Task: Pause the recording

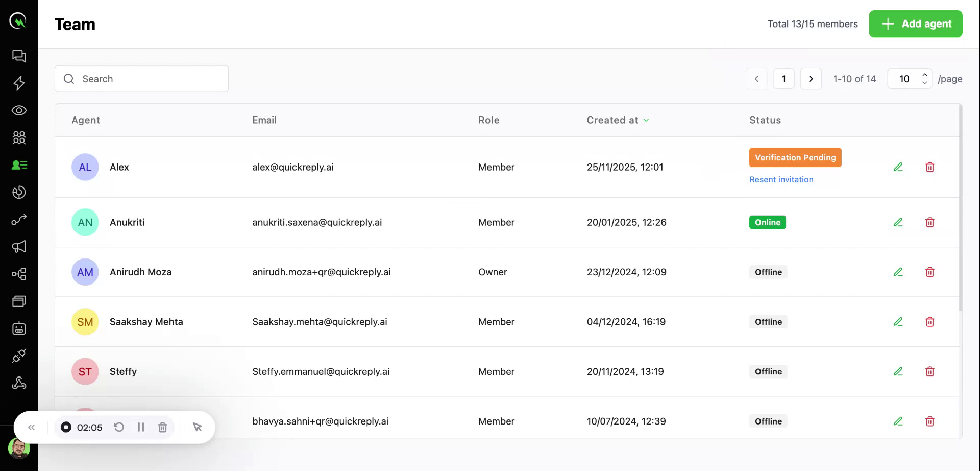Action: pos(141,427)
